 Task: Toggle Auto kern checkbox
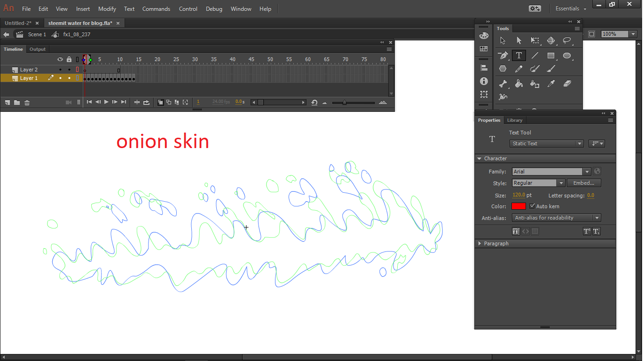pyautogui.click(x=532, y=206)
